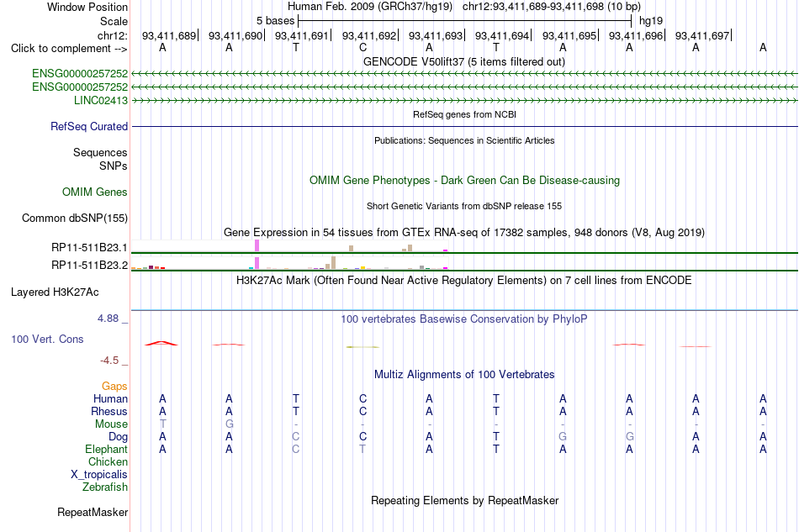The image size is (799, 532).
Task: Click 'Basewise Conservation by PhyloP' title
Action: [x=464, y=319]
